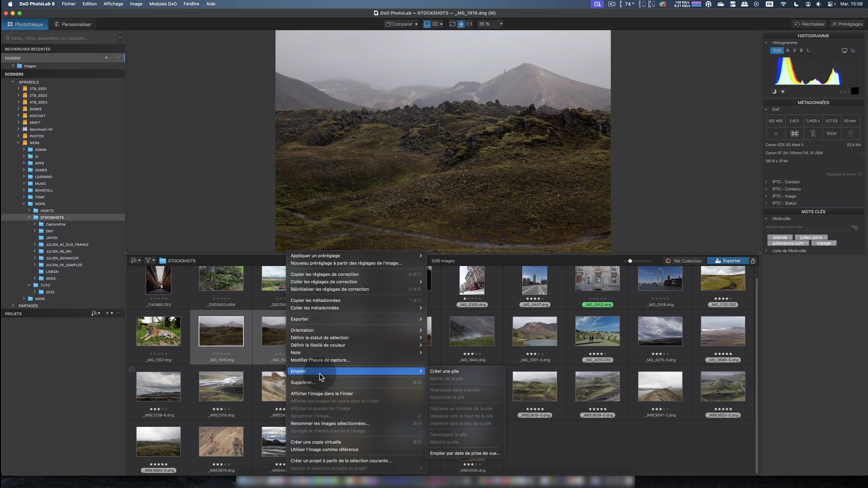This screenshot has height=488, width=868.
Task: Toggle highlight clipping (sun) indicator
Action: 783,92
